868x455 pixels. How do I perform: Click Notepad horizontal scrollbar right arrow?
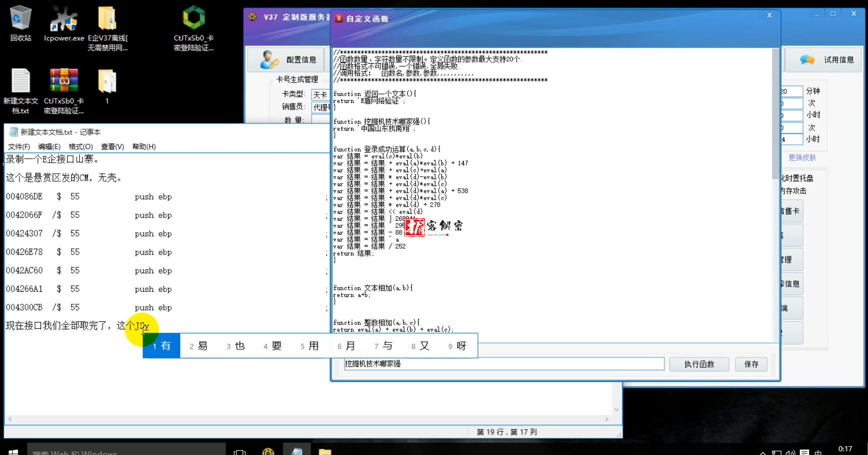click(x=607, y=419)
